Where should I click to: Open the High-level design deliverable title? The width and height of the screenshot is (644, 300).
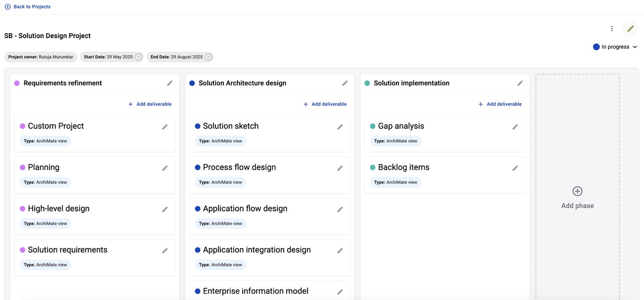(x=59, y=209)
